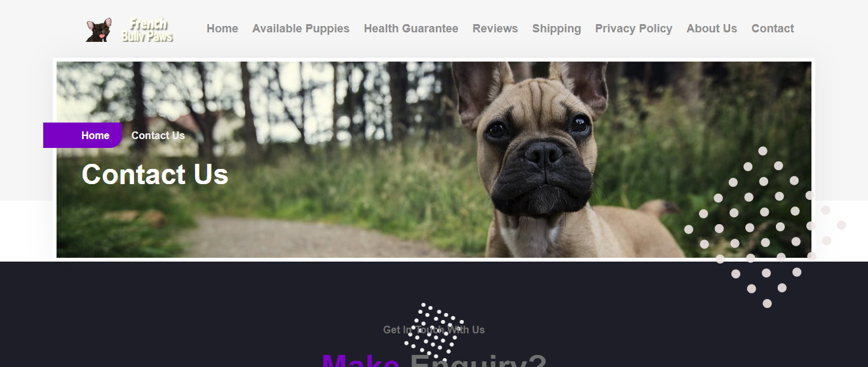View the Reviews page
The width and height of the screenshot is (868, 367).
[x=495, y=29]
